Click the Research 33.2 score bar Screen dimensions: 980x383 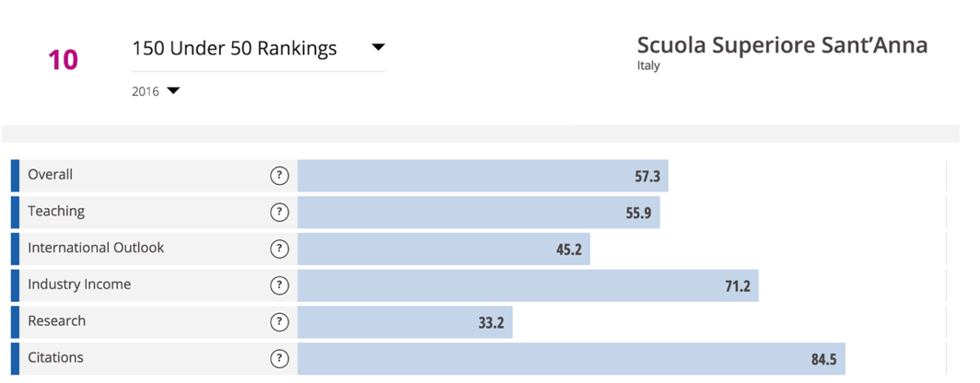(405, 322)
